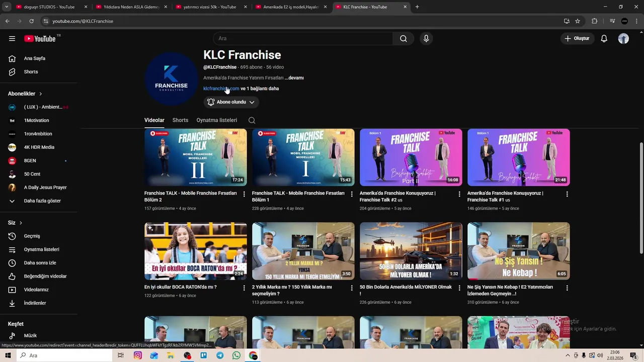Click the search magnifier button

[404, 39]
